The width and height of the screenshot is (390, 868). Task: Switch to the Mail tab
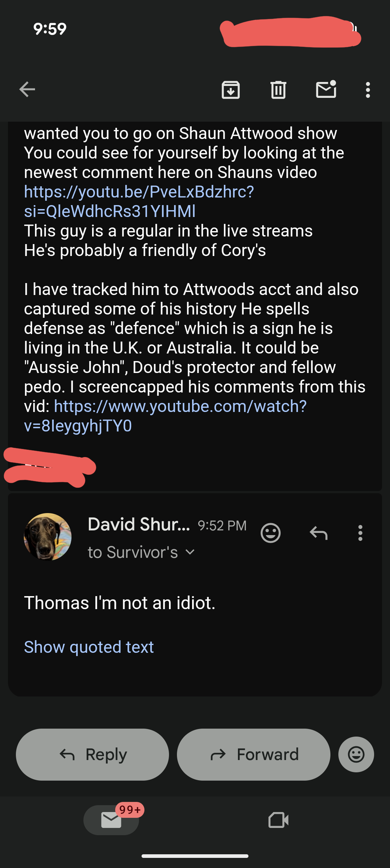click(x=111, y=820)
